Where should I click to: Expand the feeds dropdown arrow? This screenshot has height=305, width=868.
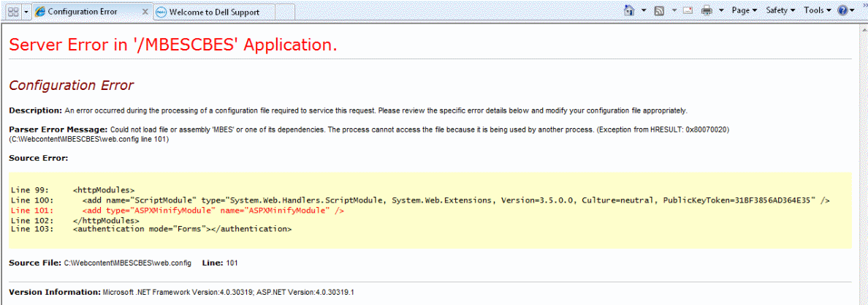click(674, 10)
